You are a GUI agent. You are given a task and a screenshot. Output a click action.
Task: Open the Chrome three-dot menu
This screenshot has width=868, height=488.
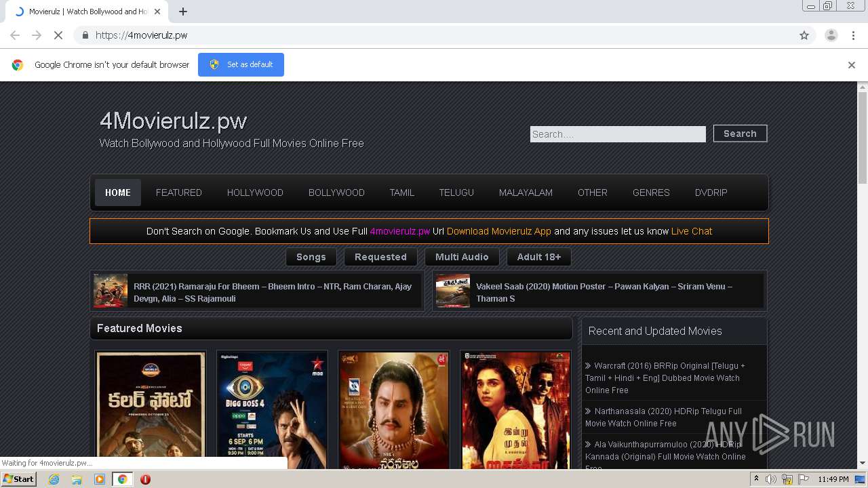point(853,35)
